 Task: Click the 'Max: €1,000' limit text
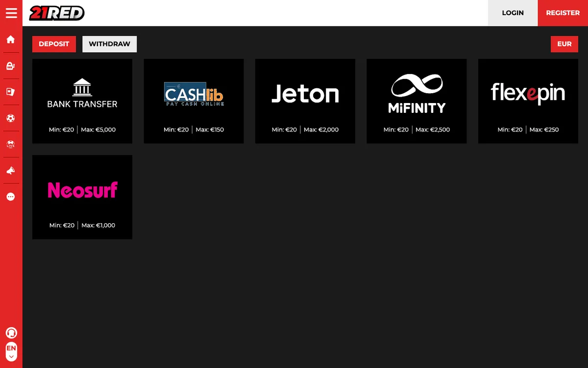pos(98,225)
